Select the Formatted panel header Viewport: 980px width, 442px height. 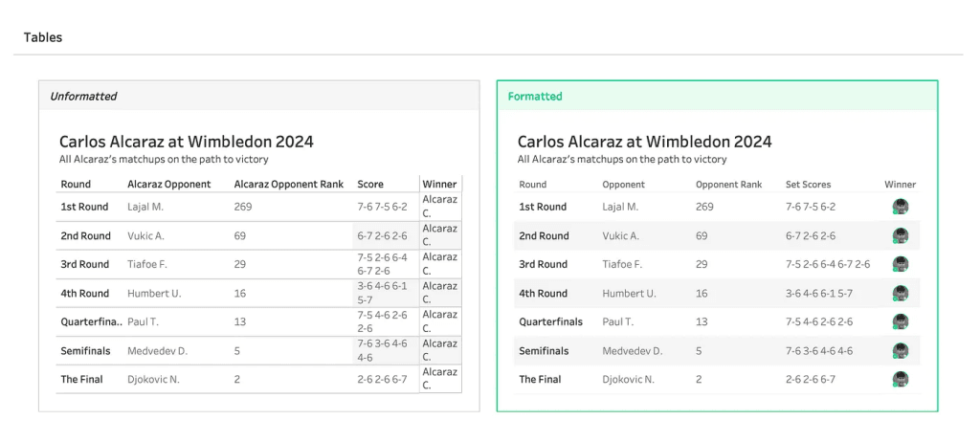pyautogui.click(x=535, y=97)
